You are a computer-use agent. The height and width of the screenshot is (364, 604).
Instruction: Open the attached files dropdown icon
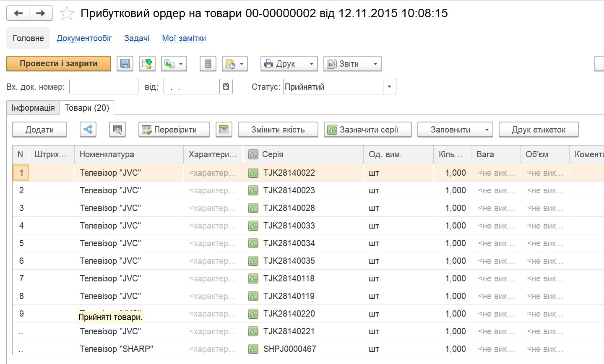pos(235,64)
